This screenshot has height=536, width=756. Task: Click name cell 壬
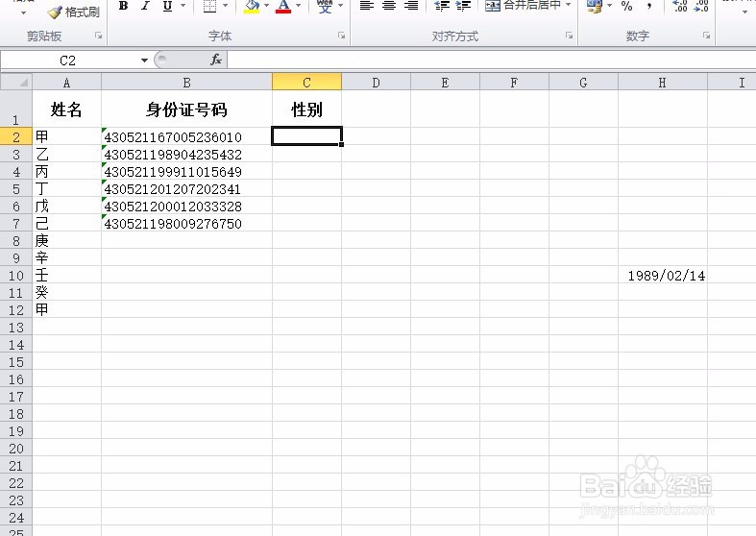coord(66,275)
